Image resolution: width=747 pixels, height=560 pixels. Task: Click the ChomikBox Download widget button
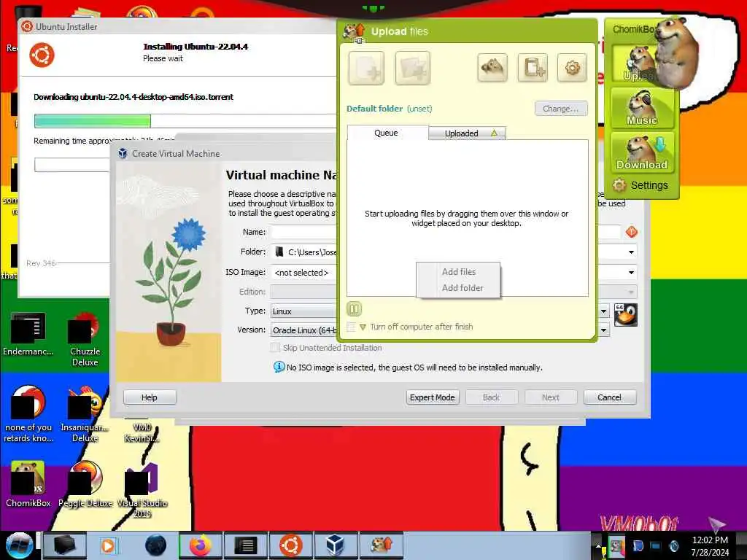point(642,152)
